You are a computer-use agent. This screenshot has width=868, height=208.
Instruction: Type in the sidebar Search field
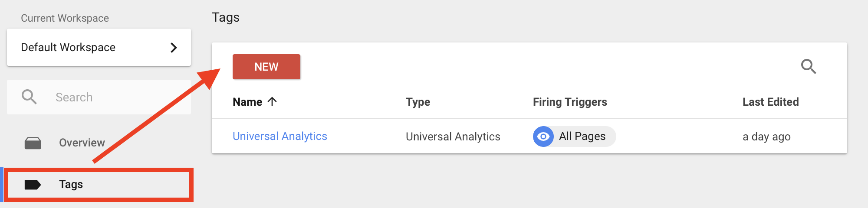[117, 97]
